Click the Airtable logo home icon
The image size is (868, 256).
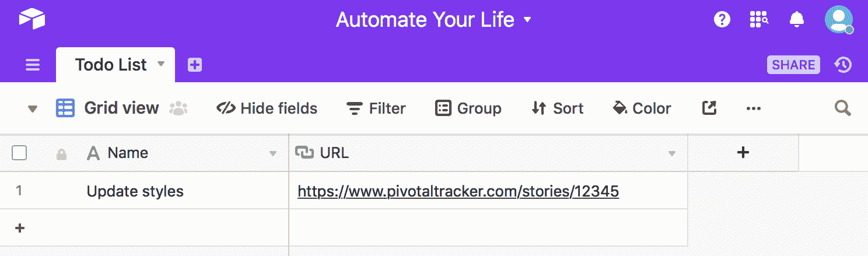tap(32, 20)
